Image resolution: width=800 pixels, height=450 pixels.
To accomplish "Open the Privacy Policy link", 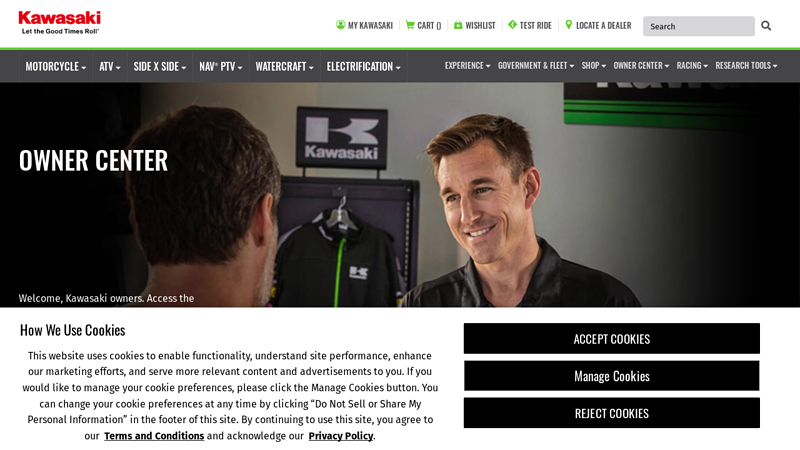I will pos(341,436).
